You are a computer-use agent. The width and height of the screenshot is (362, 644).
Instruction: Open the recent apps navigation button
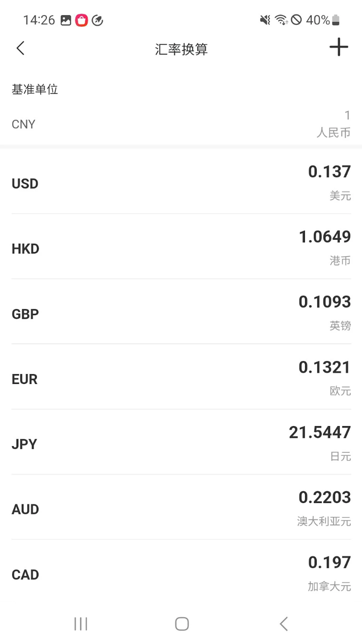tap(81, 624)
